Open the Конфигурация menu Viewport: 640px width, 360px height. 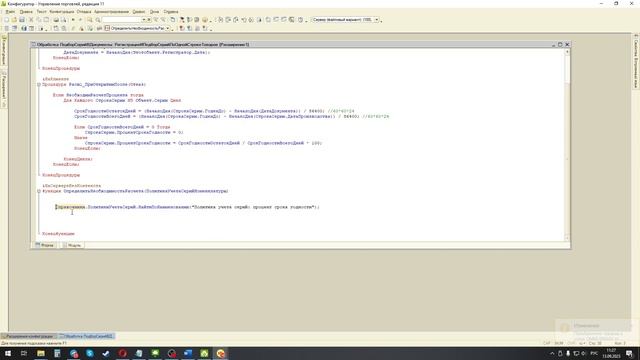(x=62, y=12)
